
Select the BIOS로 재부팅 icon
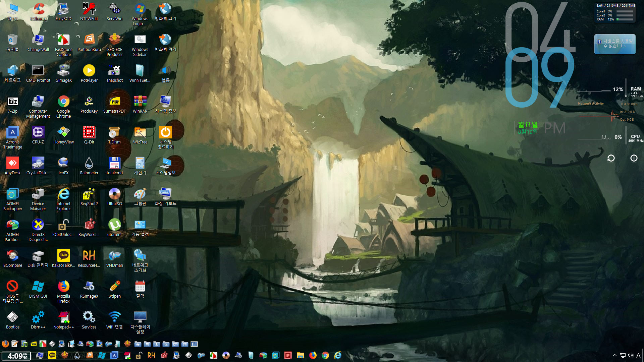[13, 292]
